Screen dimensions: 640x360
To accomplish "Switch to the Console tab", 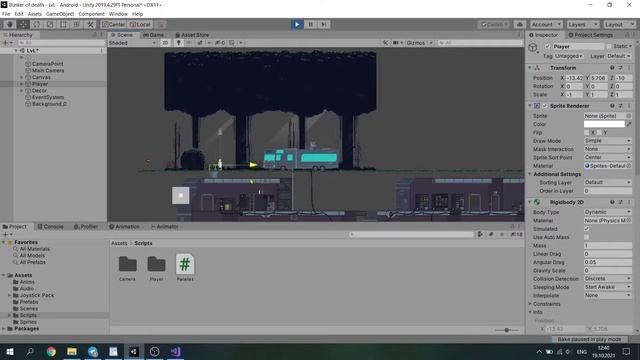I will (x=51, y=227).
